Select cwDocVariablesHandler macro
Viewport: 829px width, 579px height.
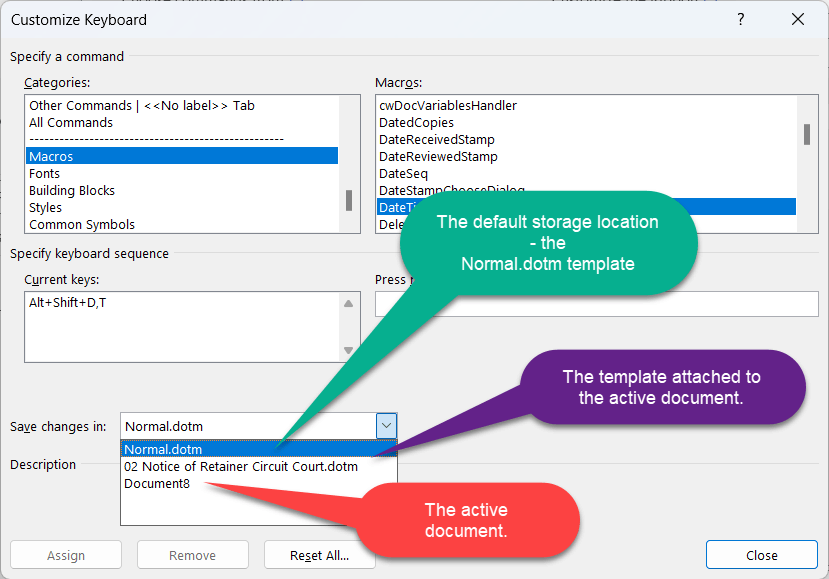coord(447,105)
